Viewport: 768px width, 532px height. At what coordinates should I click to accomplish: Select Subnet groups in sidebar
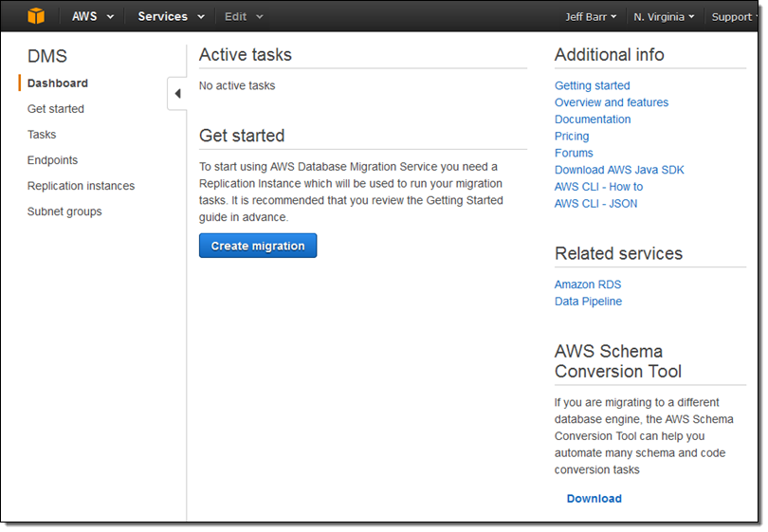point(65,211)
